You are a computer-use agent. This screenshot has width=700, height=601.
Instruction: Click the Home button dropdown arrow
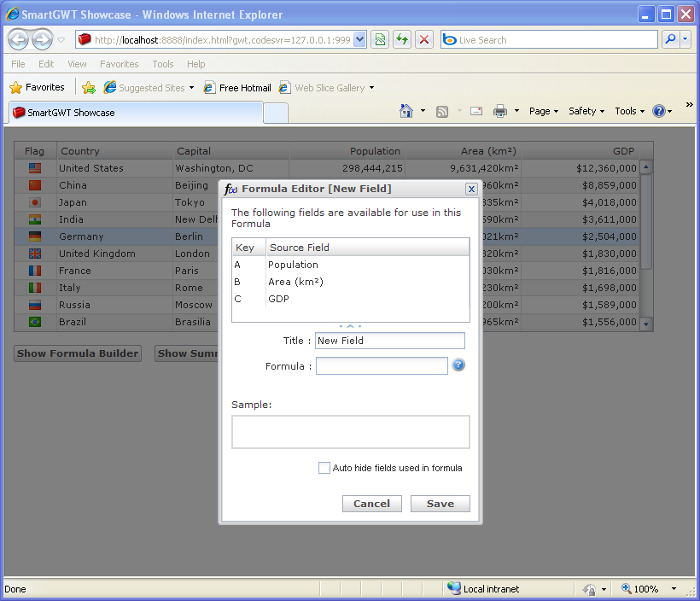coord(423,111)
